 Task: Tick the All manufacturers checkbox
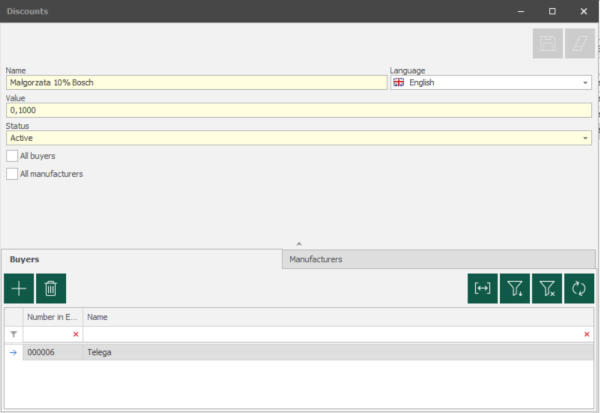point(12,174)
